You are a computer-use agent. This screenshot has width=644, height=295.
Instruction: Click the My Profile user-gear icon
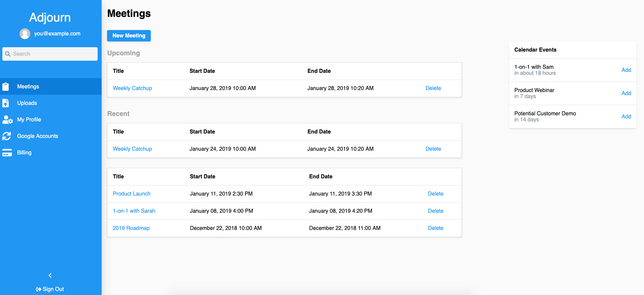(x=7, y=120)
